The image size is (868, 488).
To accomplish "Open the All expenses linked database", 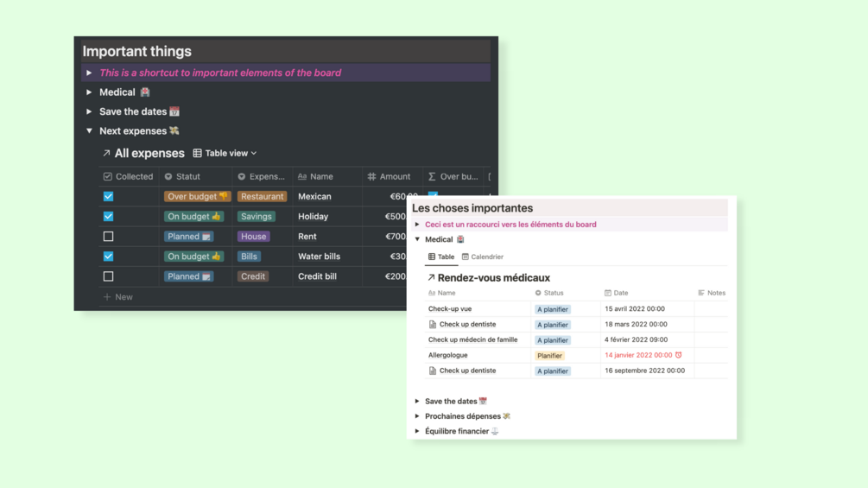I will point(149,153).
